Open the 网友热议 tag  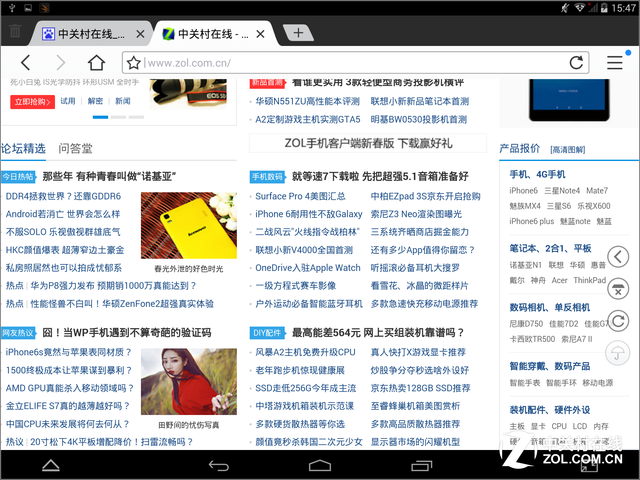(18, 333)
